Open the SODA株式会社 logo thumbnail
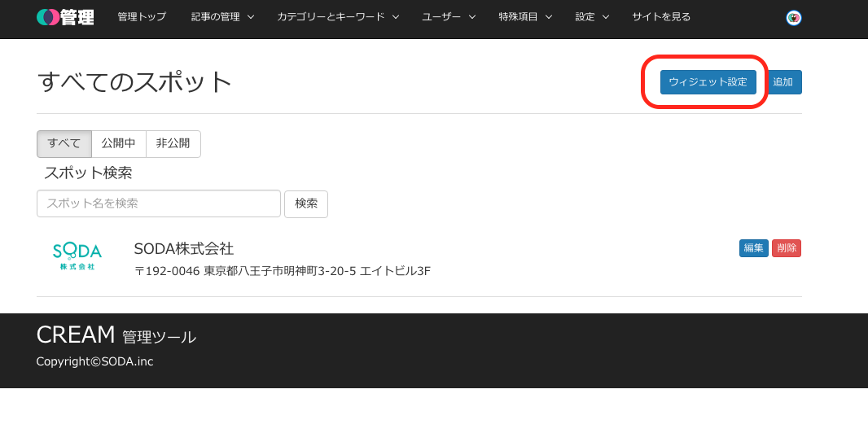The image size is (868, 433). (77, 256)
